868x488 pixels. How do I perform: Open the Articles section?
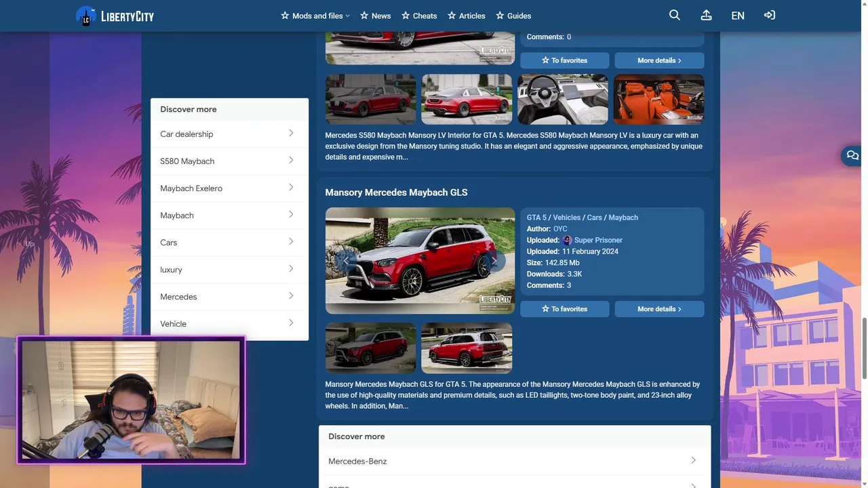coord(467,16)
